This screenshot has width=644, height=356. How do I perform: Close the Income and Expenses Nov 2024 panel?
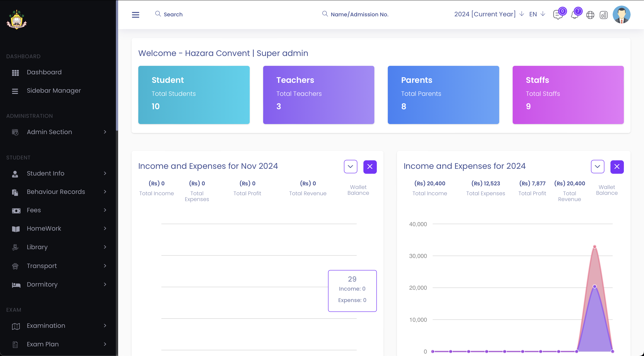pos(369,167)
